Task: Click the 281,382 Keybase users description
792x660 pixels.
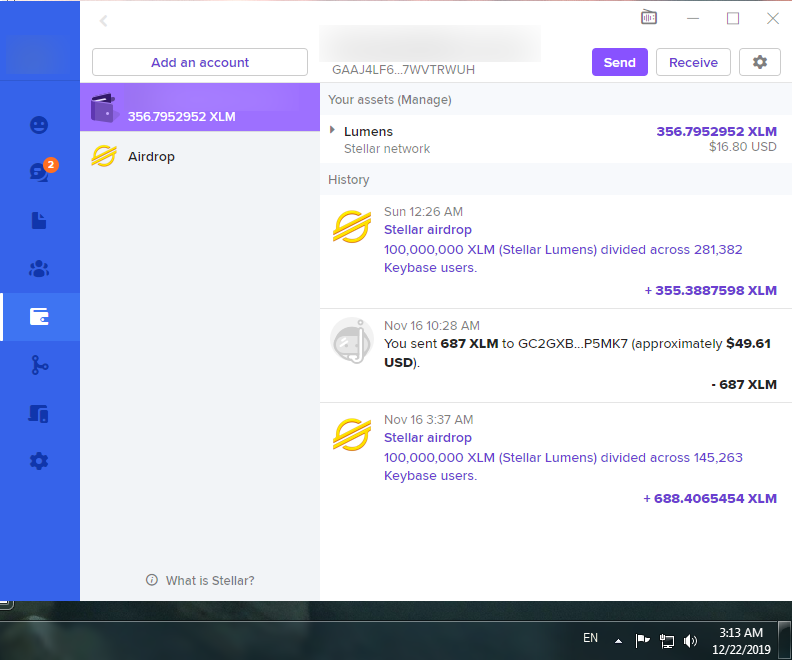Action: [x=563, y=259]
